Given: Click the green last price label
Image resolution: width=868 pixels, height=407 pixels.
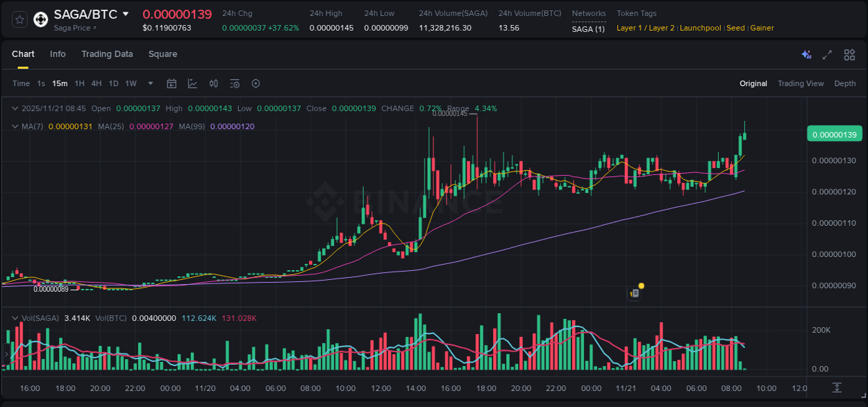Looking at the screenshot, I should [834, 133].
